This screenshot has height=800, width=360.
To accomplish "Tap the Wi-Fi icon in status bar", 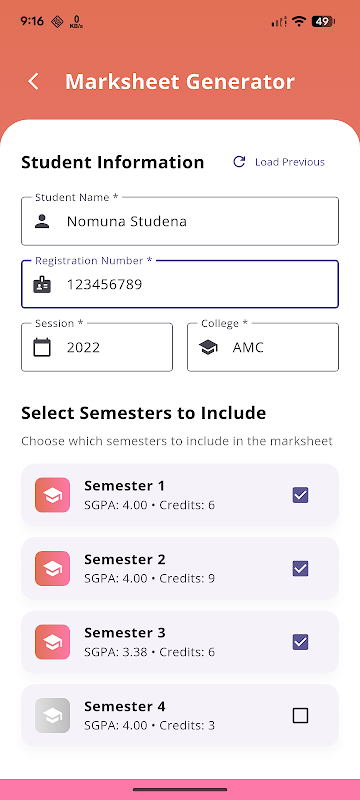I will [x=300, y=21].
